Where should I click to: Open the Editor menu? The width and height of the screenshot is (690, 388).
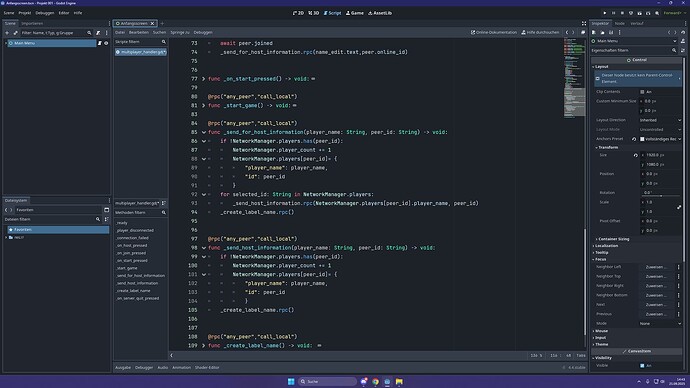64,13
